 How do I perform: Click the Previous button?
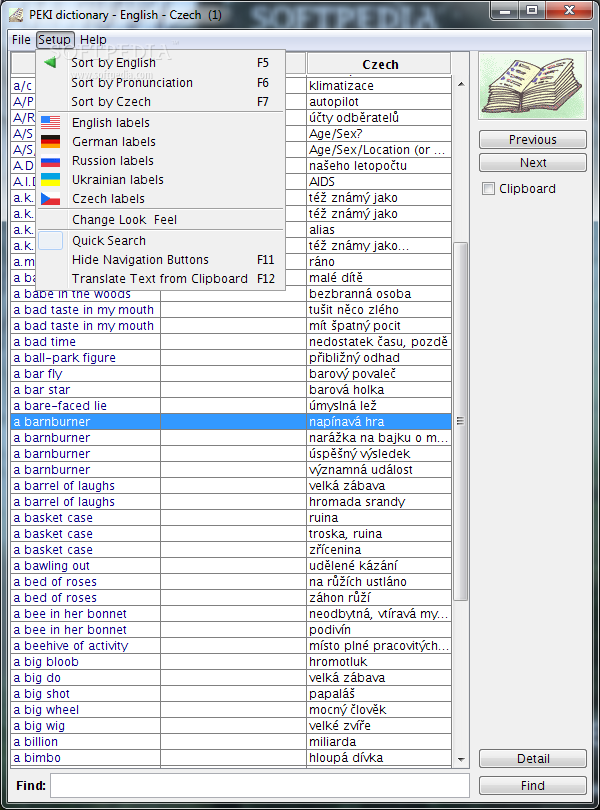pyautogui.click(x=533, y=139)
